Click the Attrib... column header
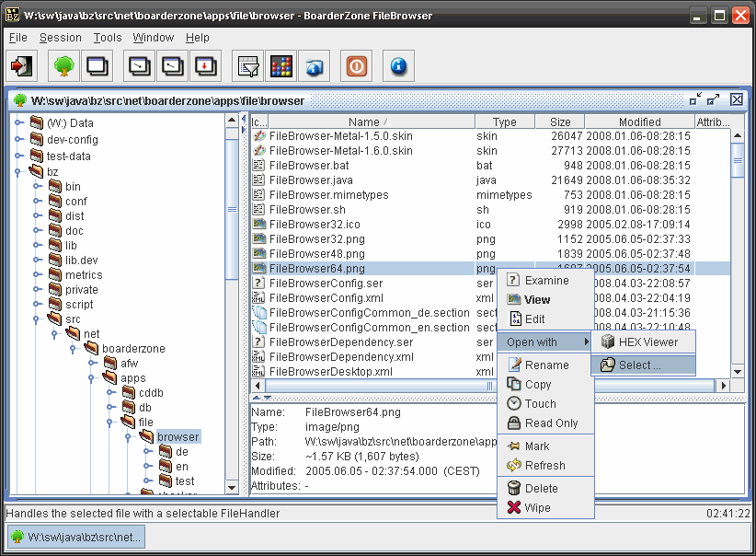This screenshot has height=556, width=756. [713, 122]
